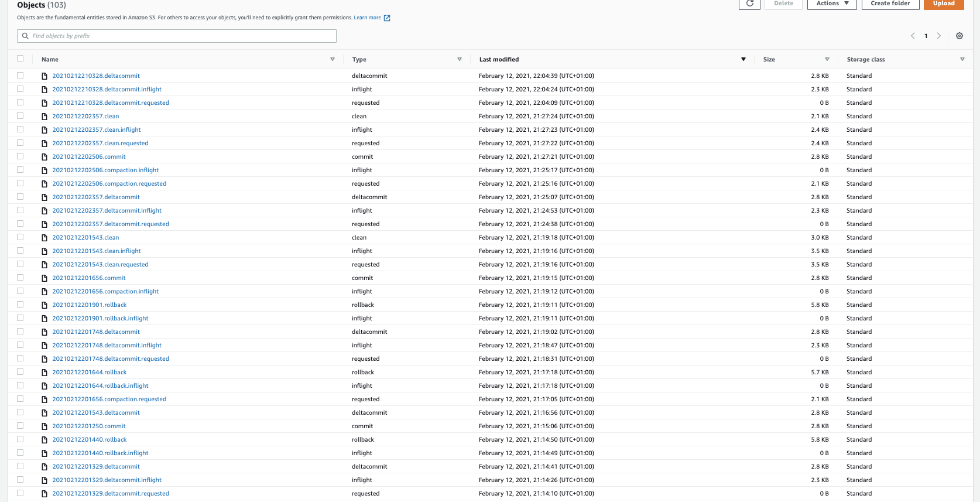Select checkbox for 20210212201644.rollback.inflight
Screen dimensions: 980x502
point(20,385)
